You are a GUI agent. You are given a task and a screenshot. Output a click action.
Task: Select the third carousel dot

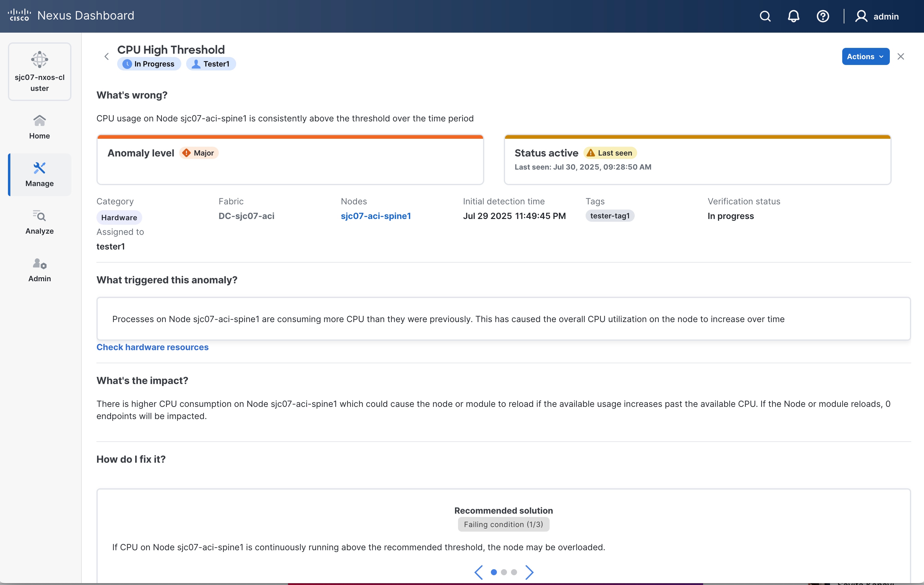514,572
